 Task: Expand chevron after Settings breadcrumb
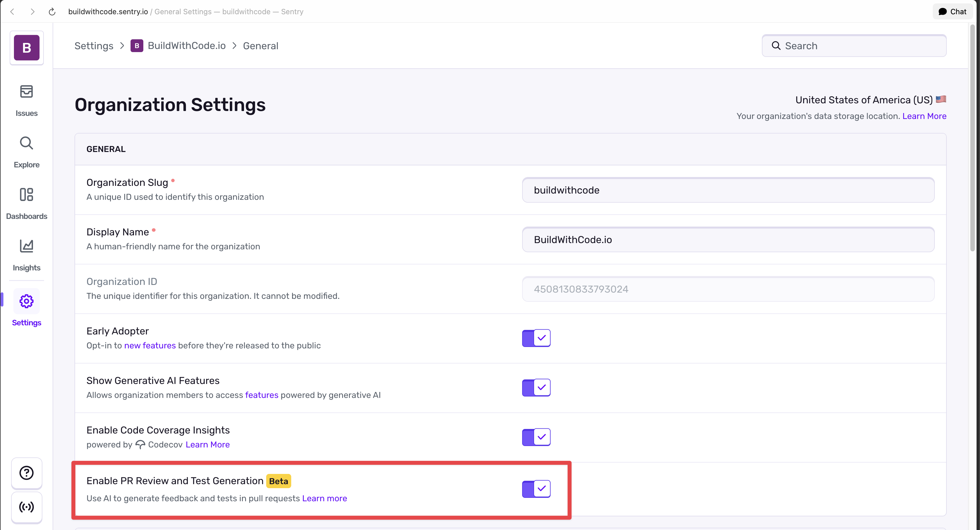click(122, 46)
